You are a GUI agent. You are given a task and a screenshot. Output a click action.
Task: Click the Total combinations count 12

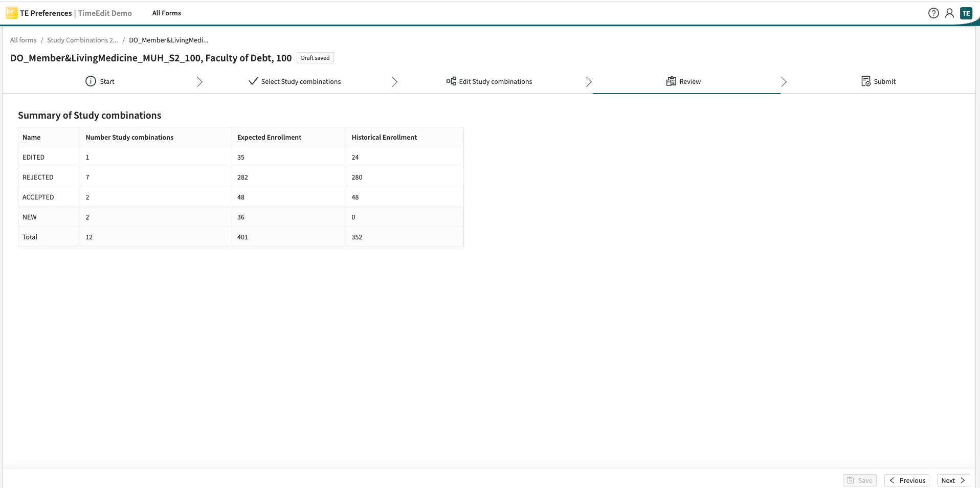pyautogui.click(x=89, y=237)
